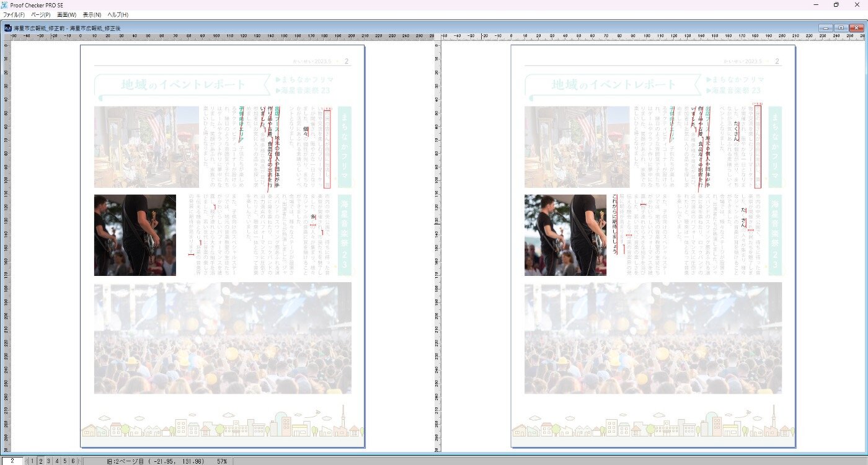Click the next page arrow in status bar

79,461
